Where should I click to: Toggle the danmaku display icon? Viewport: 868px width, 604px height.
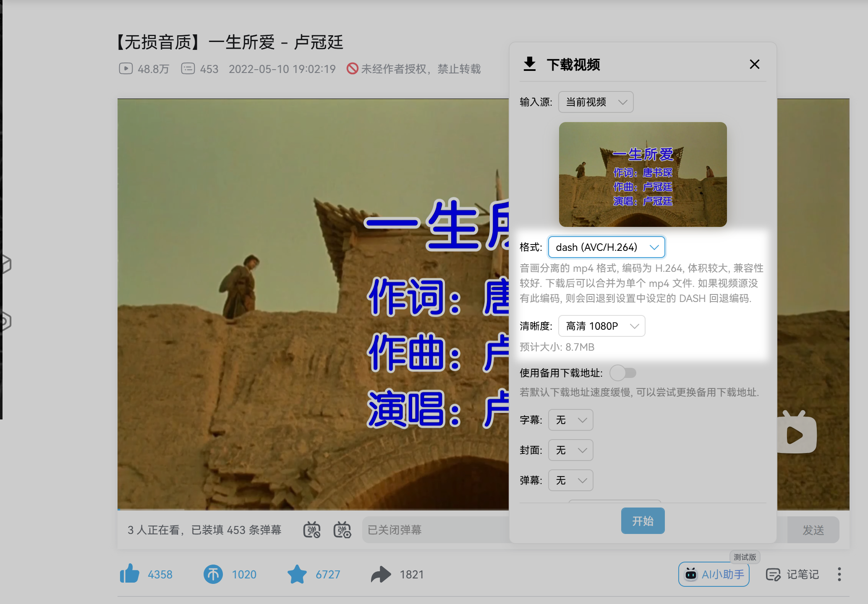312,530
